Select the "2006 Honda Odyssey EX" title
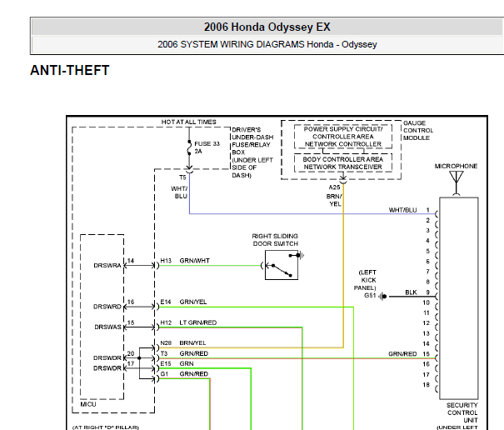Viewport: 504px width, 430px height. [267, 27]
